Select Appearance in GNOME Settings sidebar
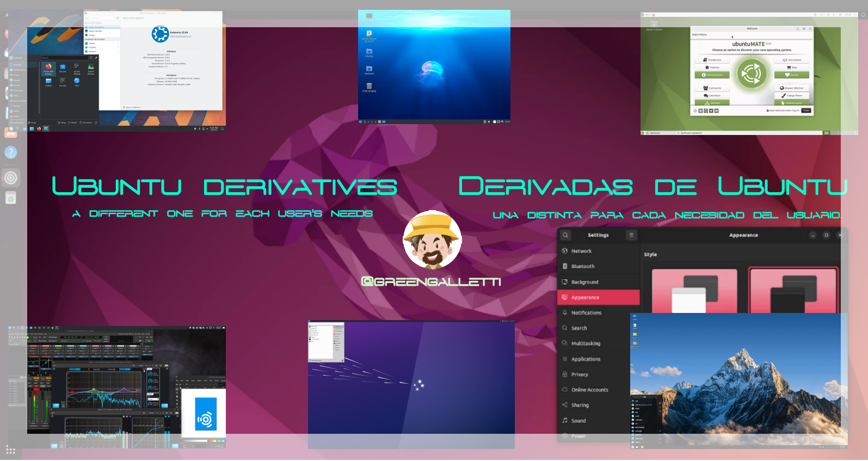 (x=598, y=297)
